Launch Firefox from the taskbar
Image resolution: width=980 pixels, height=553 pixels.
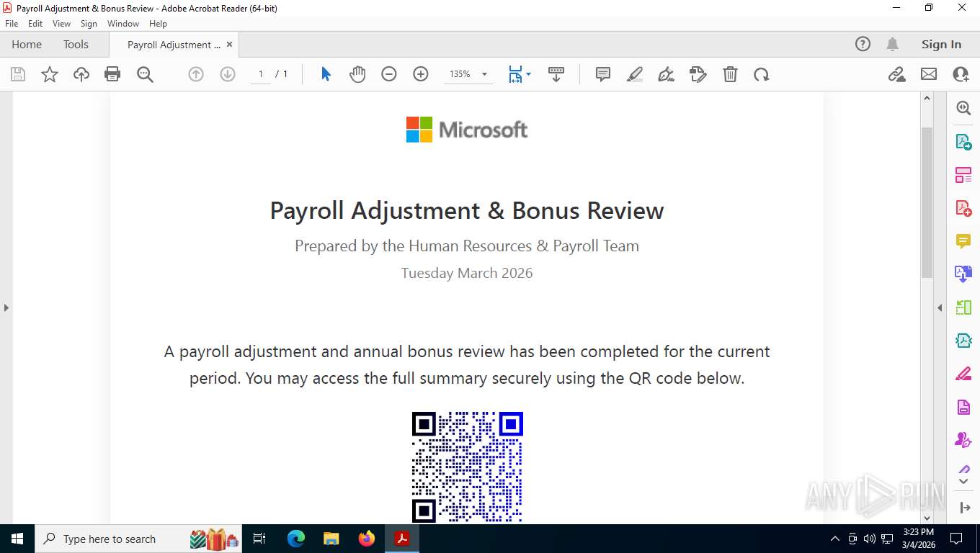367,539
